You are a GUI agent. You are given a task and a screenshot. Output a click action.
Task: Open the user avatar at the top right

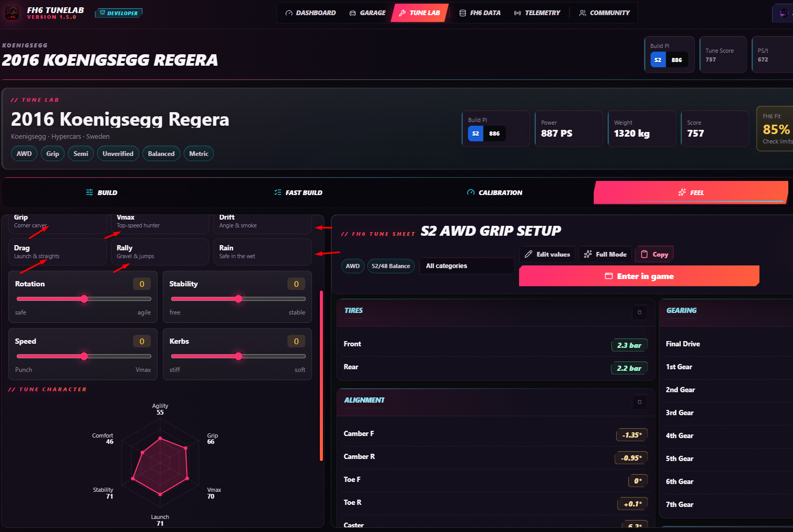(783, 13)
